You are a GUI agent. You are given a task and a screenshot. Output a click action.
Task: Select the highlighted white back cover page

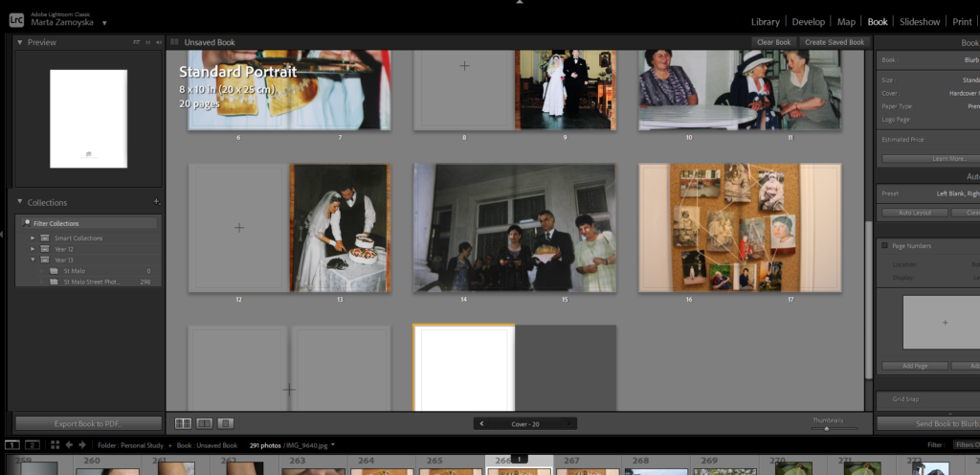point(464,368)
